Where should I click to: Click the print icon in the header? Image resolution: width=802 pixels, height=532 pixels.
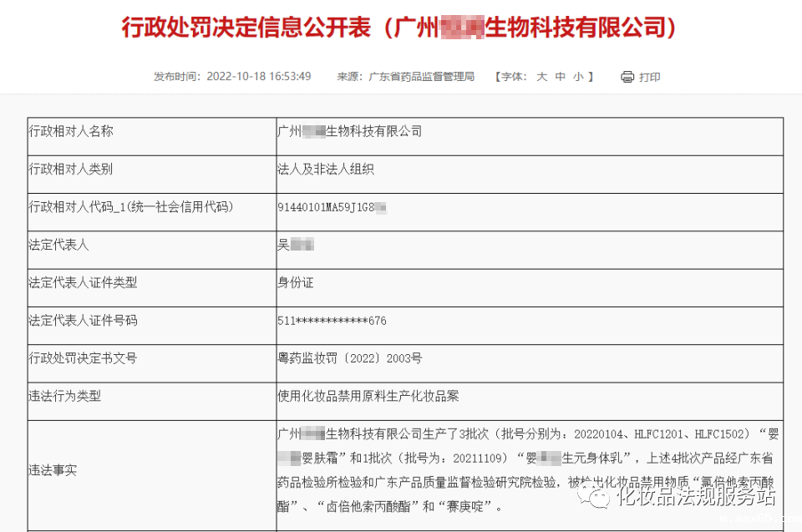coord(627,76)
